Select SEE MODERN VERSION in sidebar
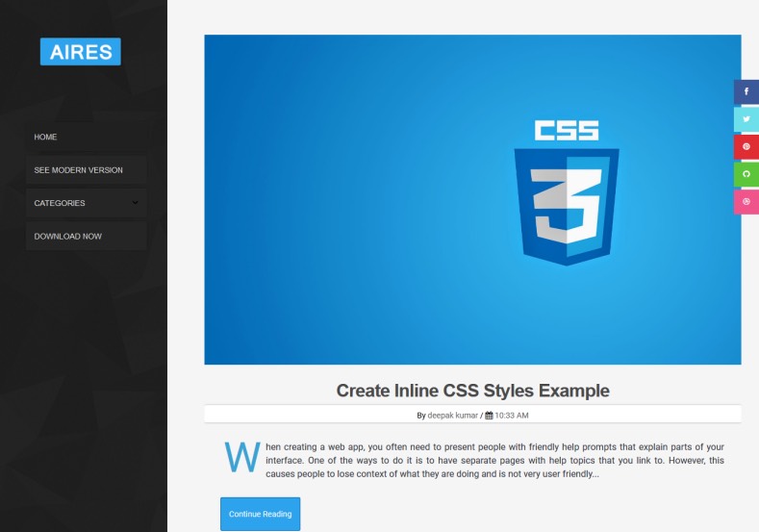Viewport: 759px width, 532px height. 87,170
